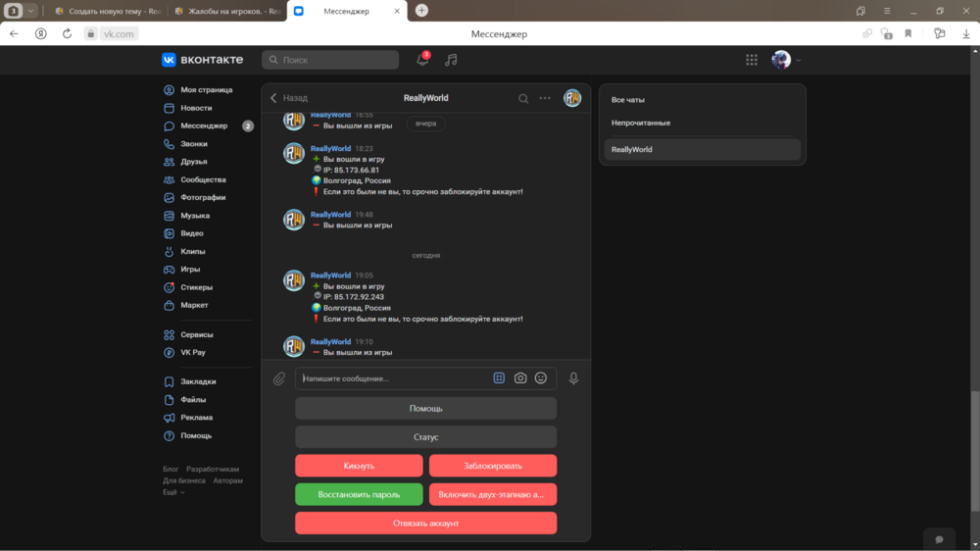Open Сообщества in sidebar
The height and width of the screenshot is (551, 980).
pos(203,179)
